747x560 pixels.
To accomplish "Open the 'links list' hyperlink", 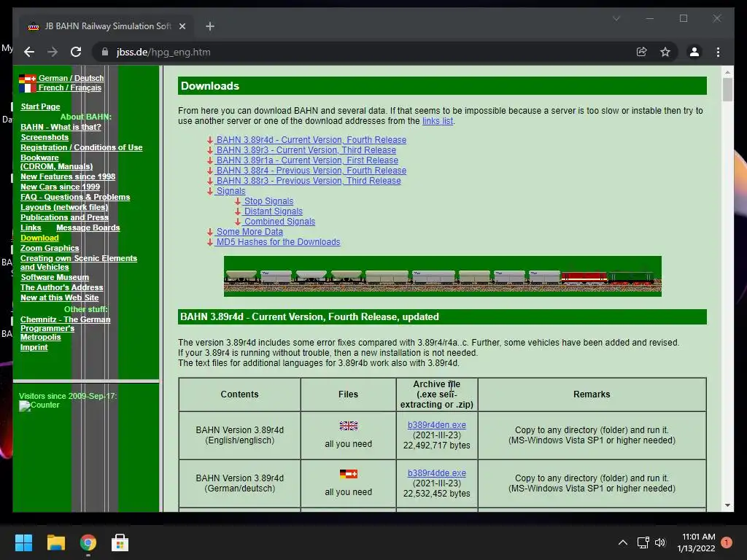I will click(x=438, y=121).
